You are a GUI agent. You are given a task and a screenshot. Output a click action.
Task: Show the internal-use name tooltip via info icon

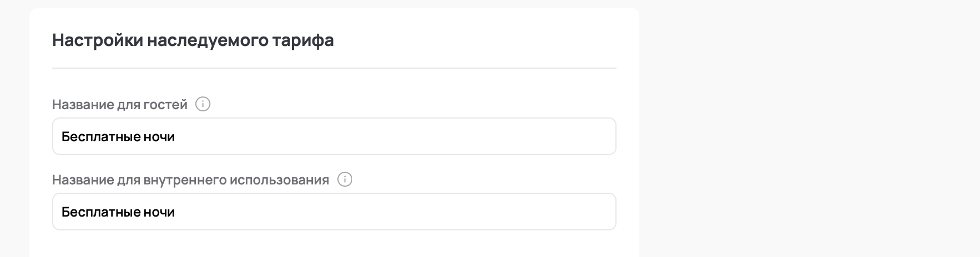[345, 179]
